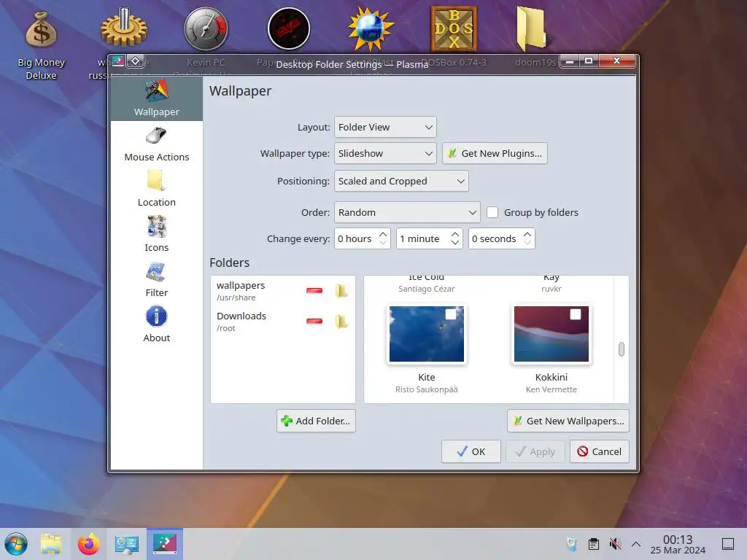Open the Paper Plane desktop icon
The image size is (747, 560).
click(x=289, y=28)
